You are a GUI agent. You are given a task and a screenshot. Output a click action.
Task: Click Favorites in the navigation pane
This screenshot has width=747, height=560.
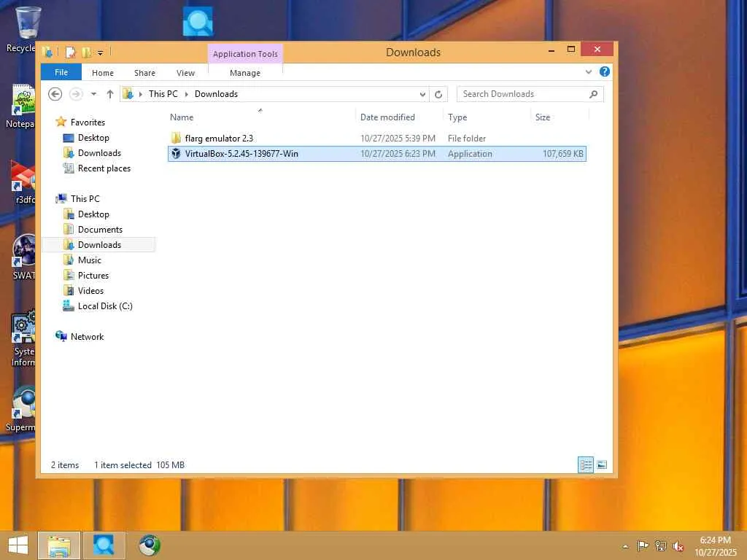click(x=88, y=122)
